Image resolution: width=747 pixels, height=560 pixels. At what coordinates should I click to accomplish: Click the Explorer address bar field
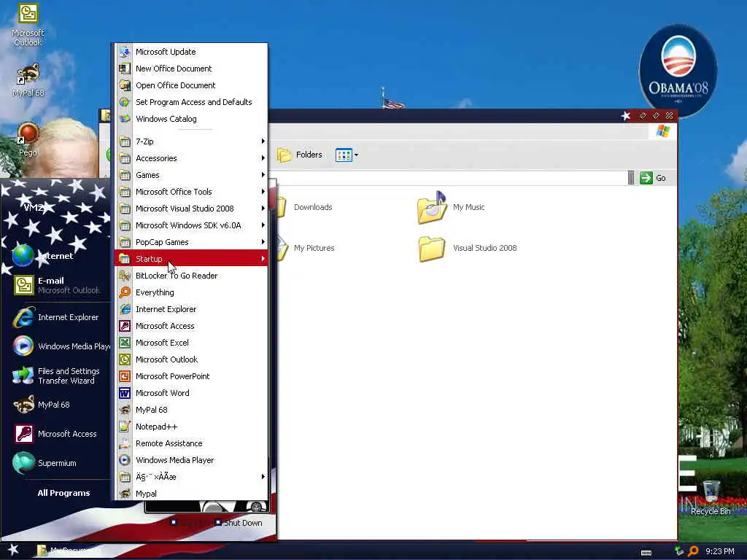450,178
